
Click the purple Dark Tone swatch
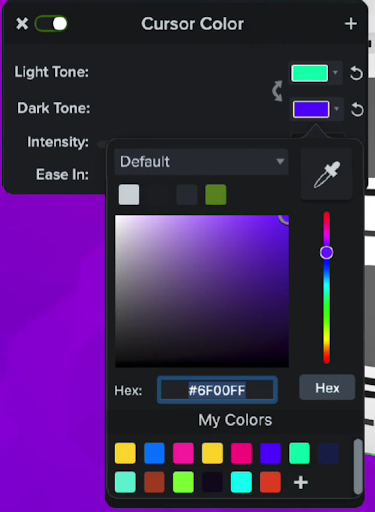(x=311, y=109)
